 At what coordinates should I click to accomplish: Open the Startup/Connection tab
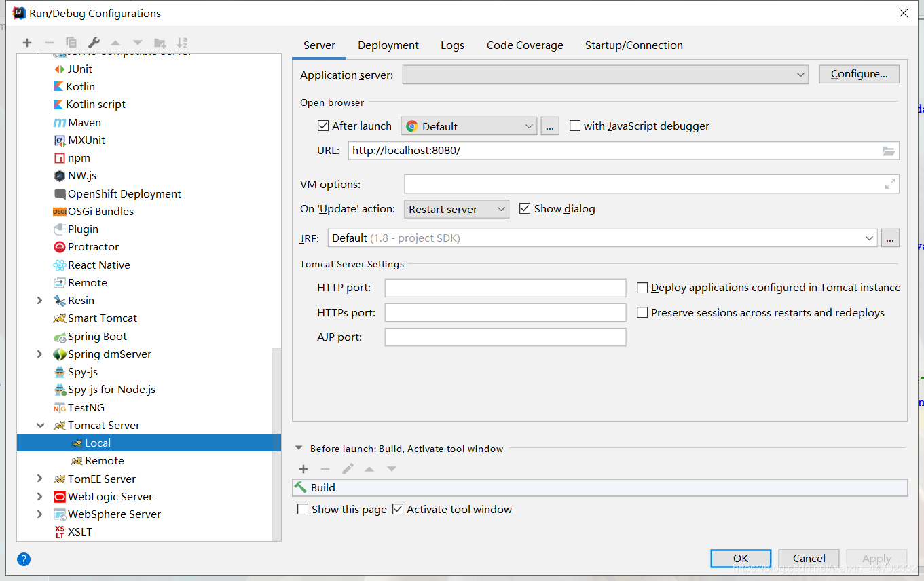click(634, 45)
